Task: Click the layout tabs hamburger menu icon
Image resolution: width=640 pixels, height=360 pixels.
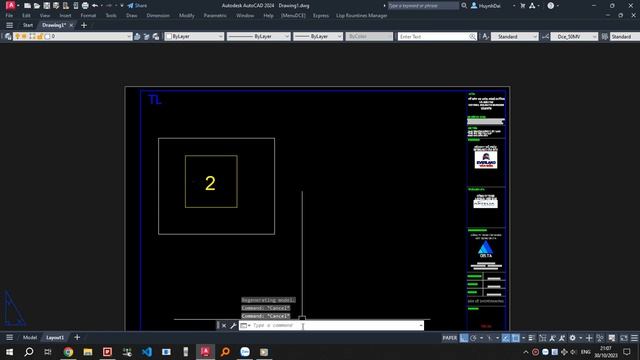Action: point(9,337)
